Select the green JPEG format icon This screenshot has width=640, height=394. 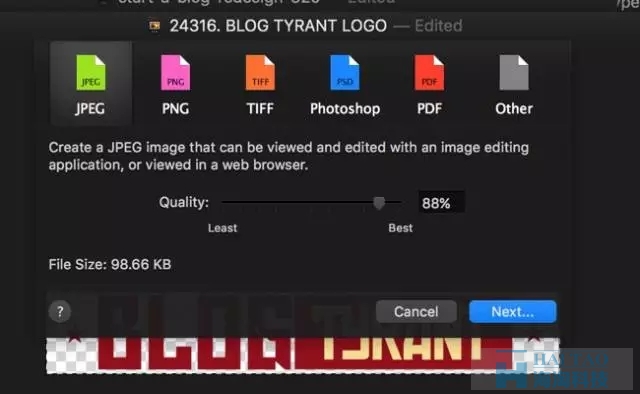(91, 73)
